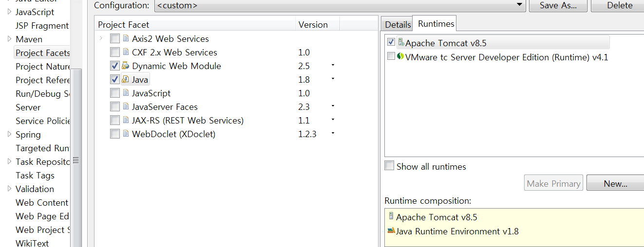Select Server in the left tree
The width and height of the screenshot is (644, 247).
(28, 107)
